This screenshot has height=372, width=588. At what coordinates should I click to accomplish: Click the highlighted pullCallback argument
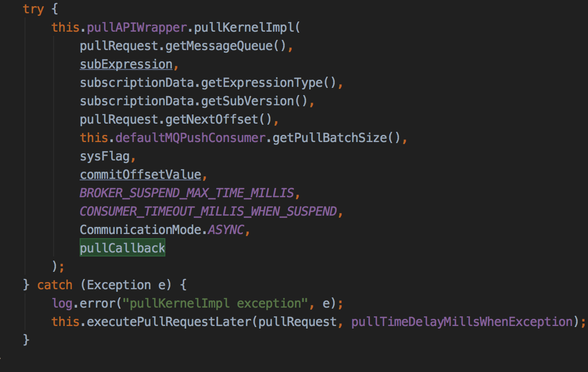point(122,248)
